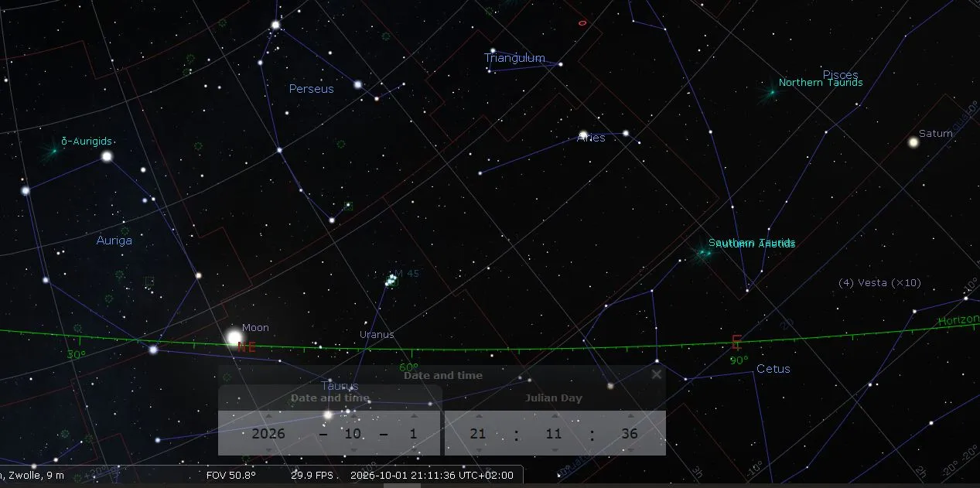Click the FOV 50.8° status readout

(231, 475)
